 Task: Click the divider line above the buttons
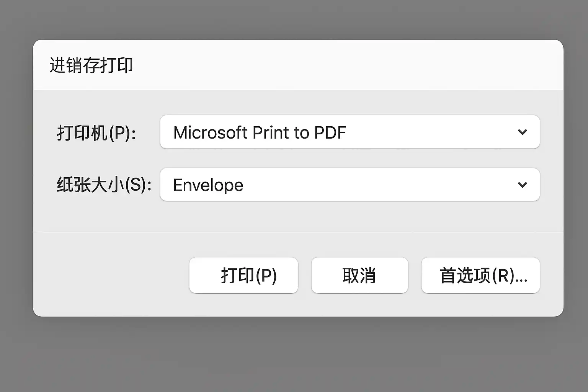298,232
